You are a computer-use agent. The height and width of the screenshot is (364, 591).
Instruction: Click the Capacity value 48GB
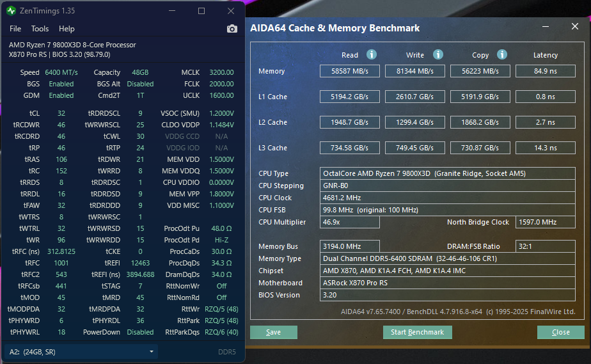coord(140,72)
